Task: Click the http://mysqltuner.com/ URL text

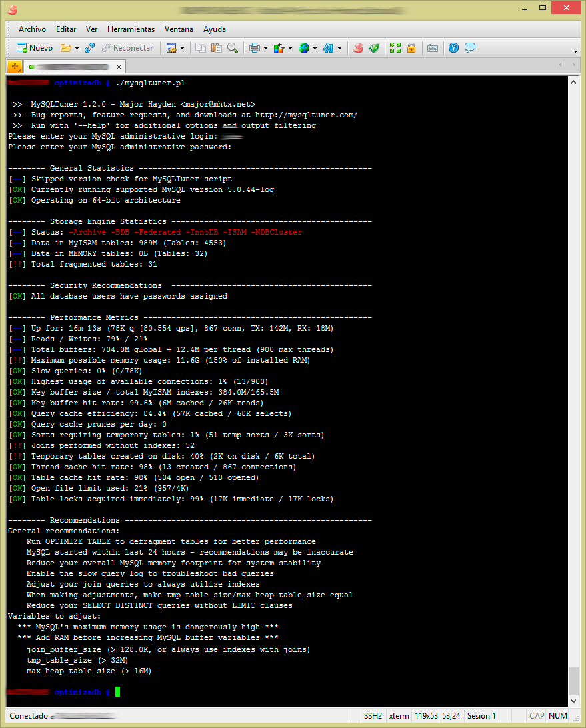Action: (x=307, y=115)
